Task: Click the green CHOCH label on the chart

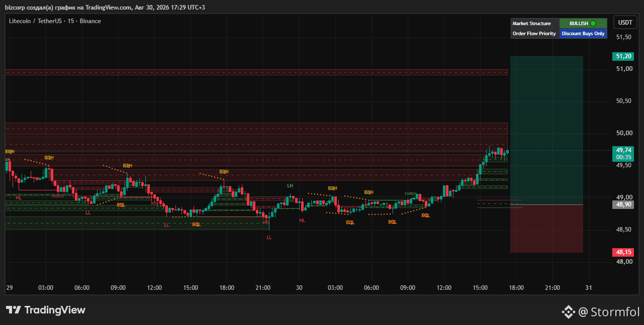Action: (410, 193)
